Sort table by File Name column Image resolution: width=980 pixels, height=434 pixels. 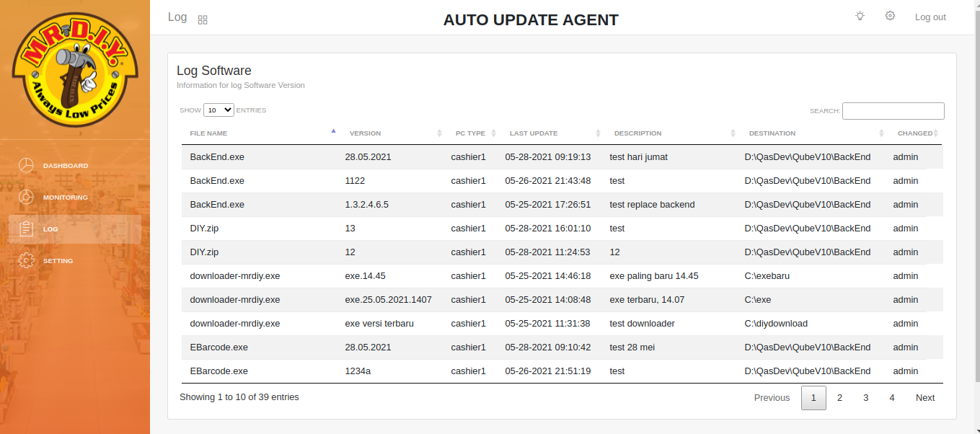coord(208,133)
